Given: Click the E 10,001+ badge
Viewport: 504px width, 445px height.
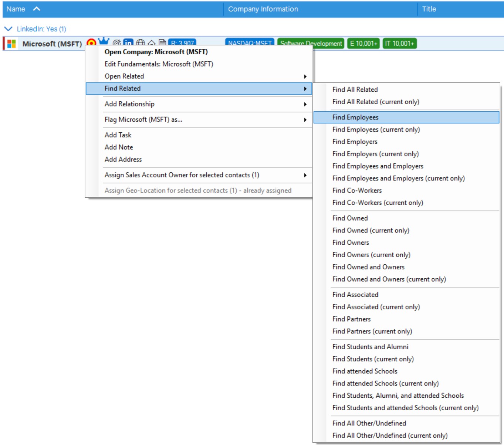Looking at the screenshot, I should pos(363,43).
